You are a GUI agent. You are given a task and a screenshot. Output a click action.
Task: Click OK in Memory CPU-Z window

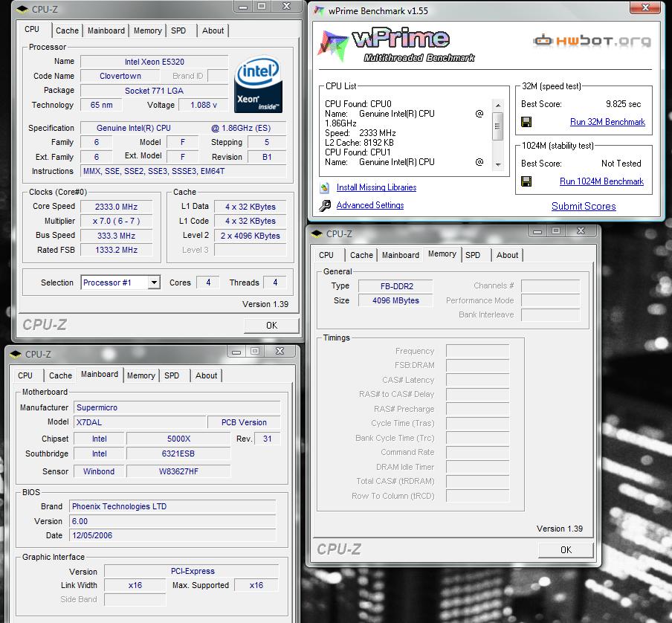pyautogui.click(x=566, y=549)
